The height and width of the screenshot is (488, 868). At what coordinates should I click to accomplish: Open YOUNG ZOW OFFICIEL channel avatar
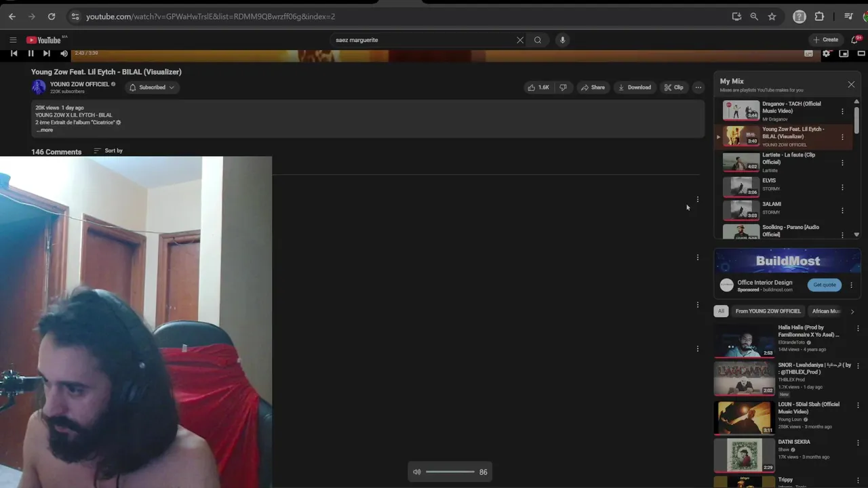pos(39,87)
